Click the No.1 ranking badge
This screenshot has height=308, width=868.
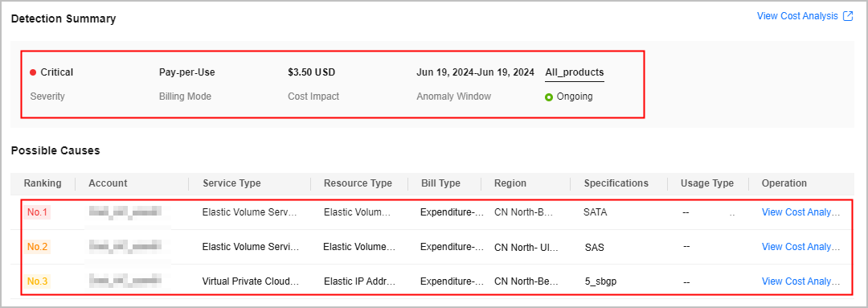(37, 211)
